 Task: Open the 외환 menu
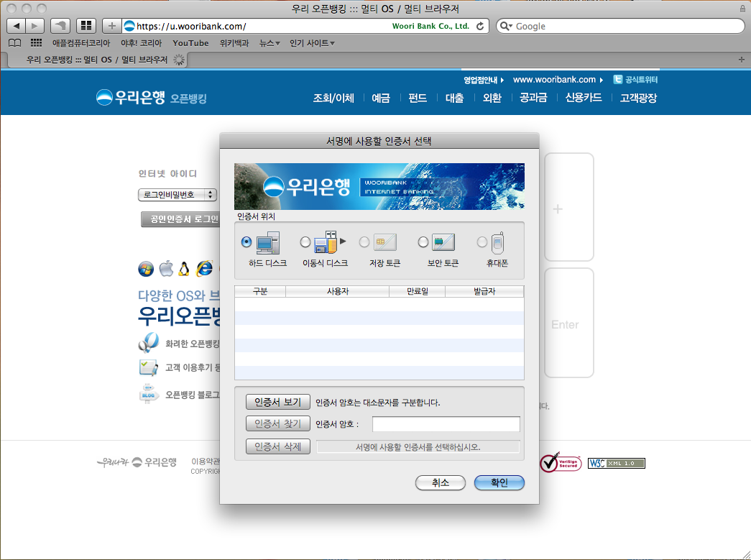click(x=492, y=98)
